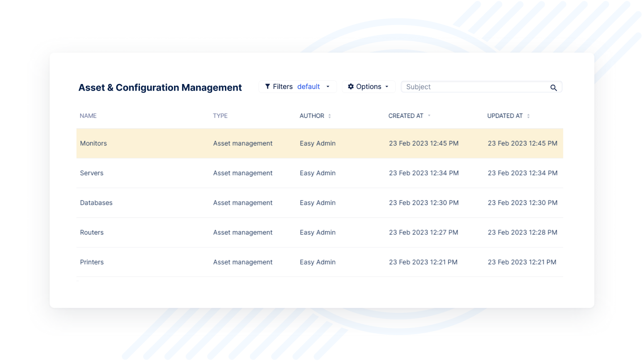Click the Type column header
Viewport: 644px width, 361px height.
220,116
